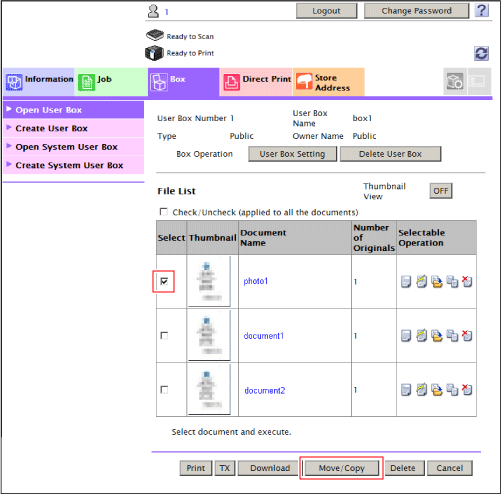Select Open User Box in sidebar
Image resolution: width=501 pixels, height=494 pixels.
click(x=74, y=110)
